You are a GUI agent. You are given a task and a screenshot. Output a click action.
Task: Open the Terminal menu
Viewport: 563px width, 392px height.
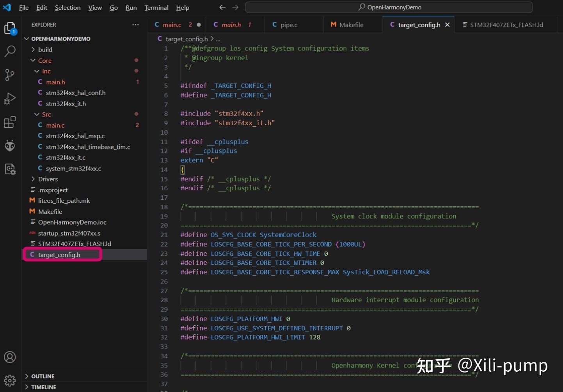pos(156,7)
